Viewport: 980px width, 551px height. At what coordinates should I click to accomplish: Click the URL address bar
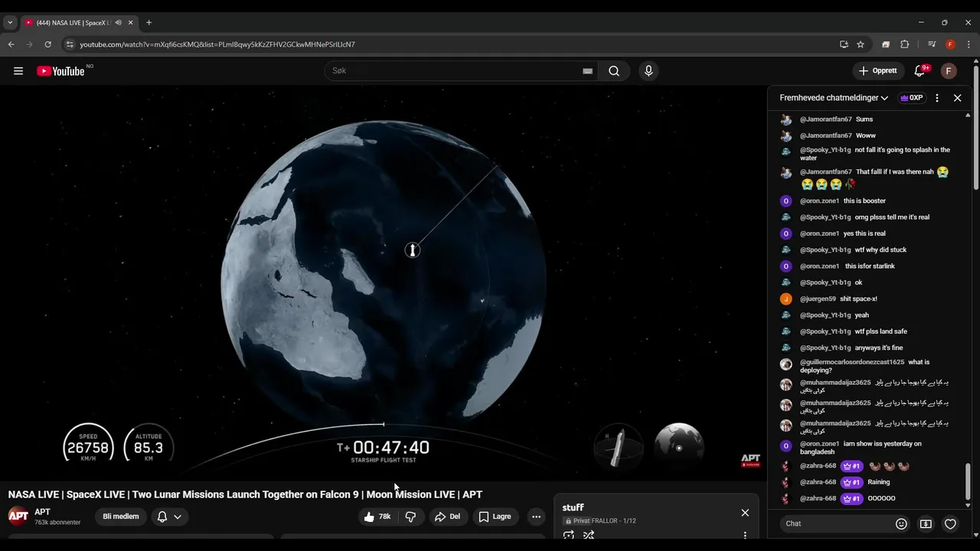[x=452, y=44]
